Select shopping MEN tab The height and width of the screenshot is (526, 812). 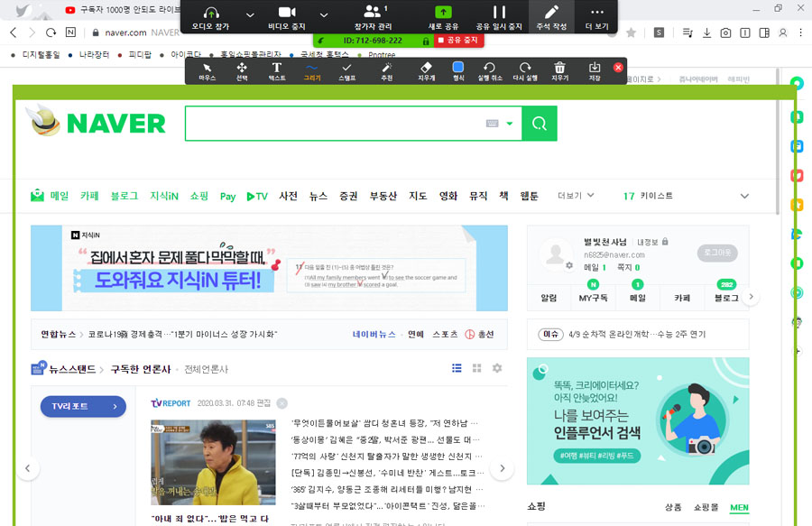pyautogui.click(x=739, y=507)
